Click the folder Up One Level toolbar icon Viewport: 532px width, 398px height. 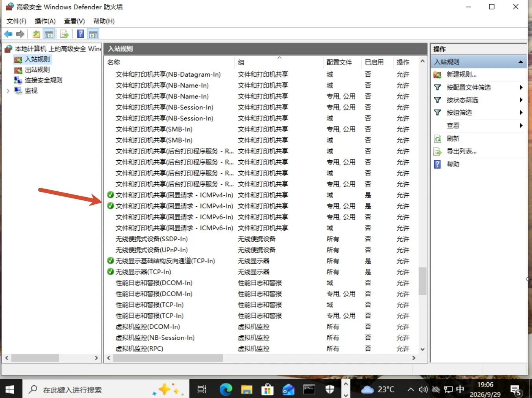(36, 34)
